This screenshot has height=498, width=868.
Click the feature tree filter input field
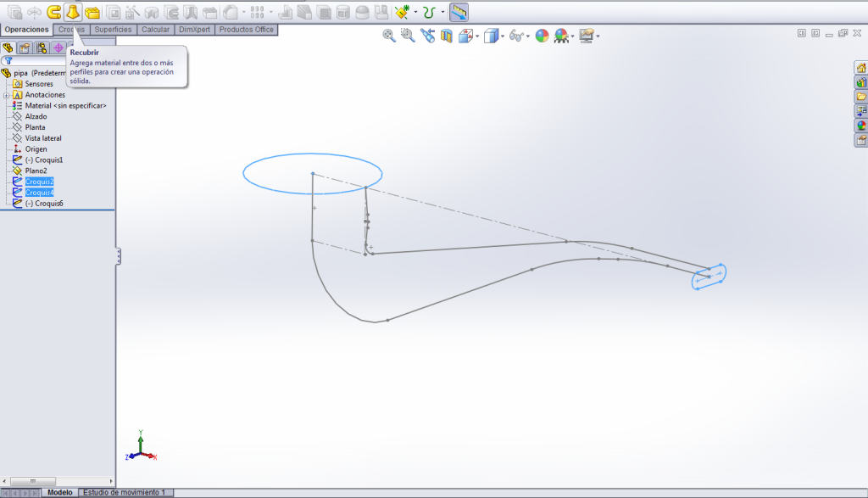click(38, 61)
